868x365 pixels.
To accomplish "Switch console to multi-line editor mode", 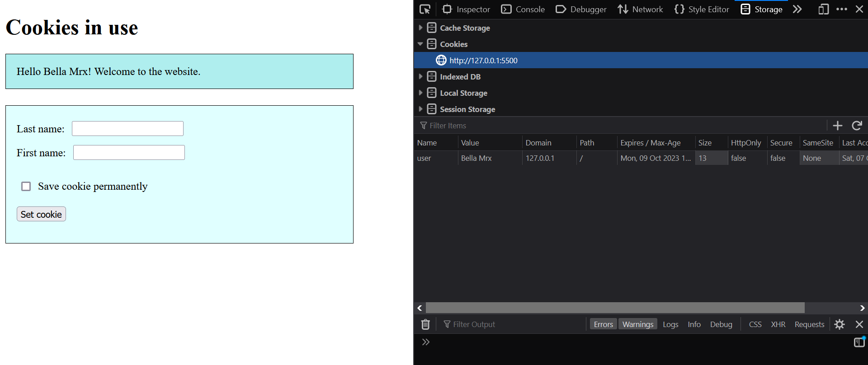I will (859, 342).
